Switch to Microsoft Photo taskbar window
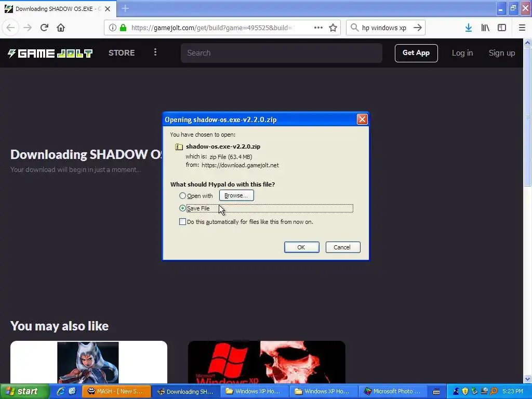532x399 pixels. (x=393, y=391)
